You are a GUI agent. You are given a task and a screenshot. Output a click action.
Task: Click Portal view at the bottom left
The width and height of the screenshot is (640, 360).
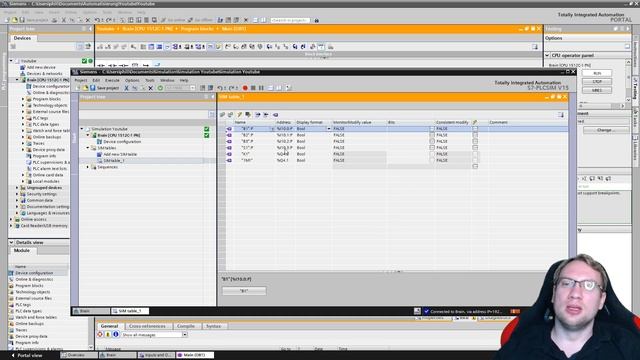tap(27, 356)
